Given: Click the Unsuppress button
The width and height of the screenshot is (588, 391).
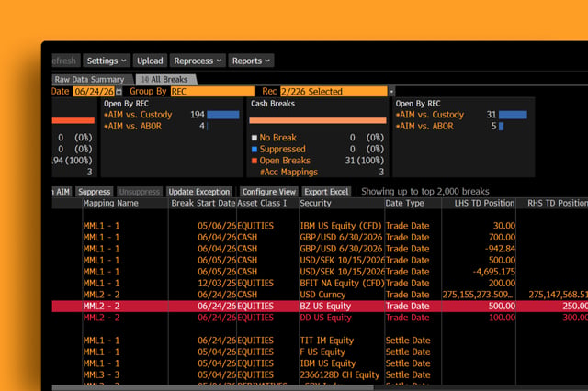Looking at the screenshot, I should [x=140, y=192].
